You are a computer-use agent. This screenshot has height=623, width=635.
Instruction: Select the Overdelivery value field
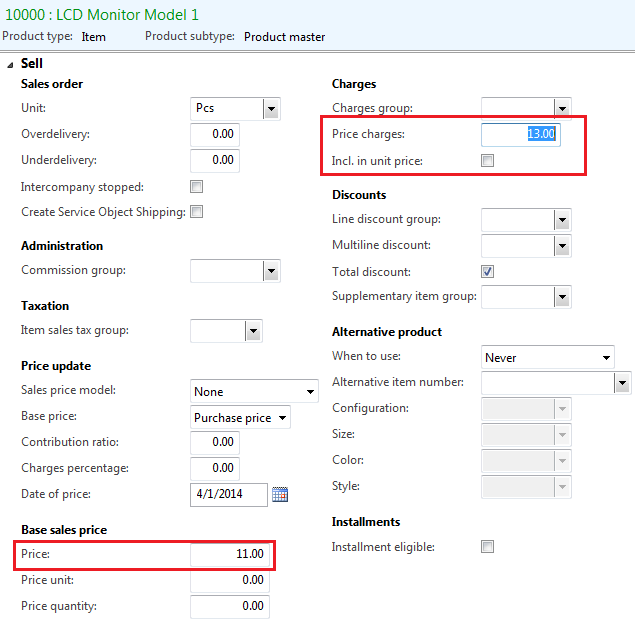214,134
